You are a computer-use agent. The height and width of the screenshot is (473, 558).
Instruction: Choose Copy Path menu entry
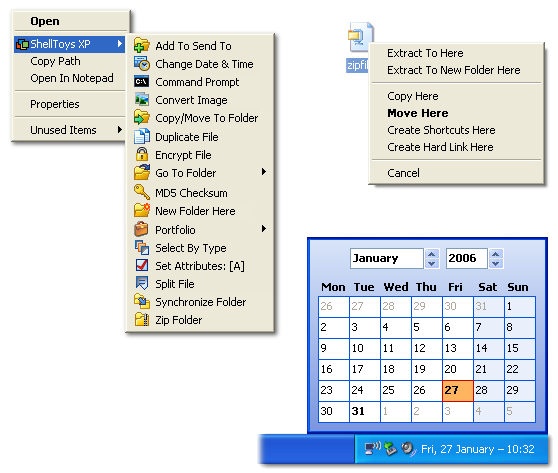pyautogui.click(x=55, y=61)
